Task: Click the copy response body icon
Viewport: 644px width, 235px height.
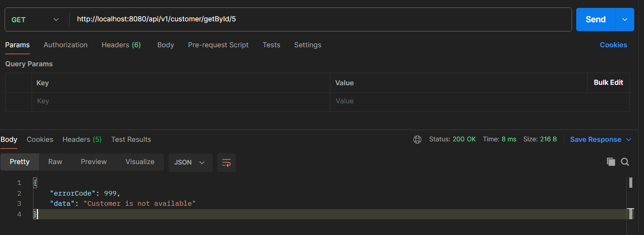Action: click(x=611, y=162)
